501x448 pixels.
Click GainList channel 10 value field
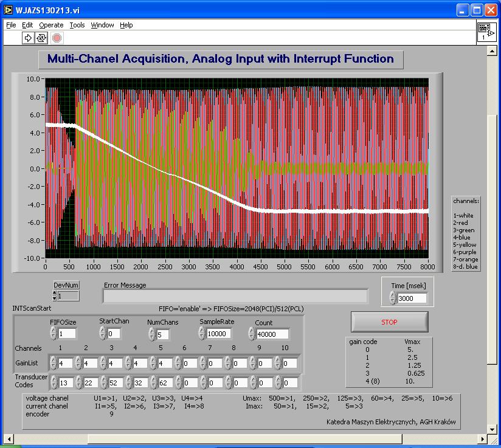tap(290, 364)
